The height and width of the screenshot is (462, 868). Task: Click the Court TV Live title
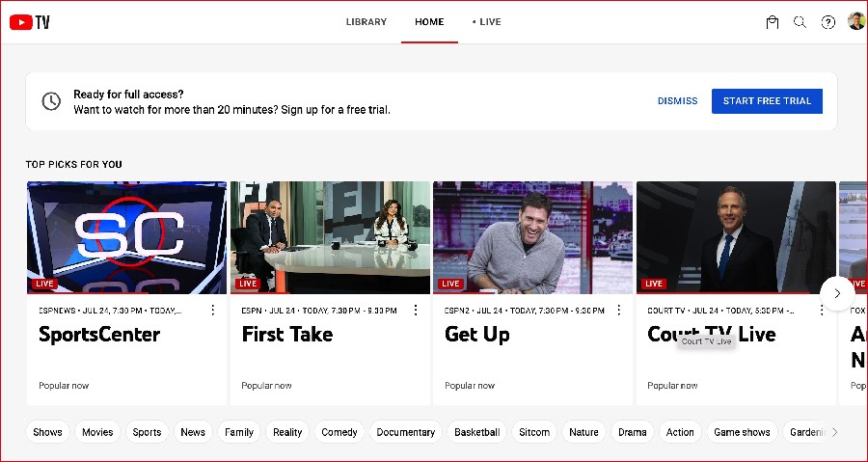pos(712,334)
